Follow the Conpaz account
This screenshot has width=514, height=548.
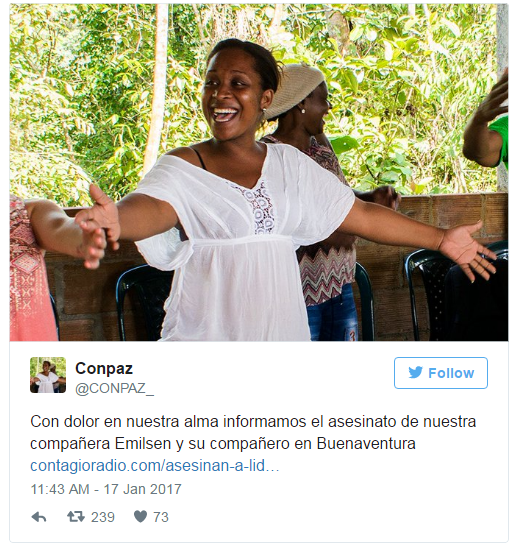[441, 373]
